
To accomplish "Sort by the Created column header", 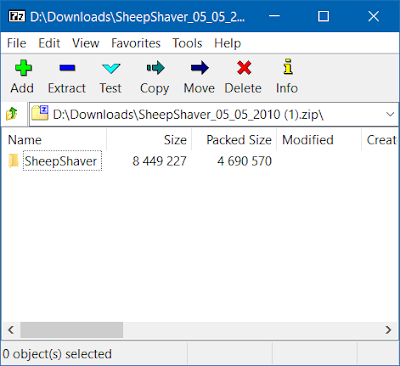I will pyautogui.click(x=381, y=140).
